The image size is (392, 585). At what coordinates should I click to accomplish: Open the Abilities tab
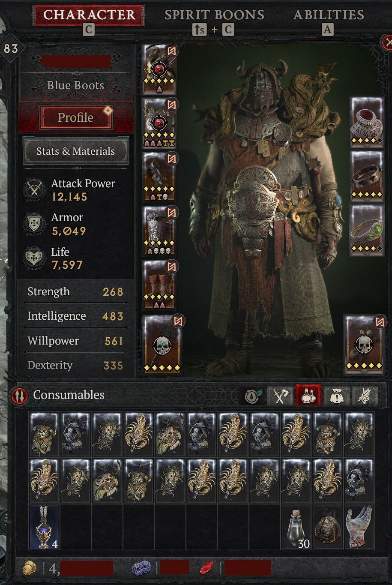coord(329,15)
